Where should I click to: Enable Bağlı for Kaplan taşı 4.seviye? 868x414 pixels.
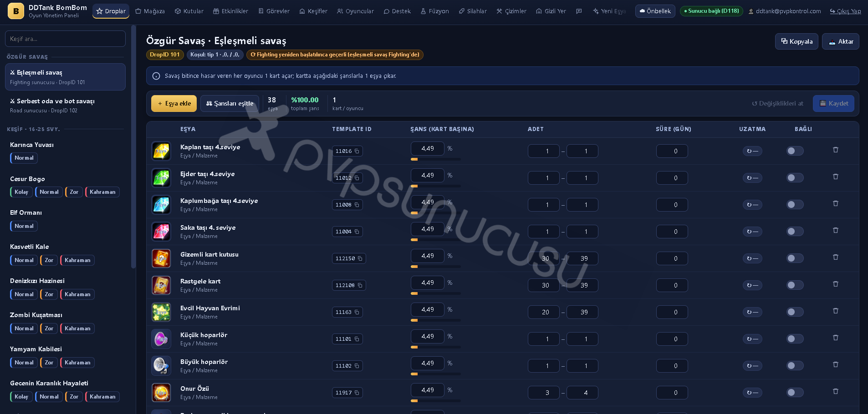point(795,151)
